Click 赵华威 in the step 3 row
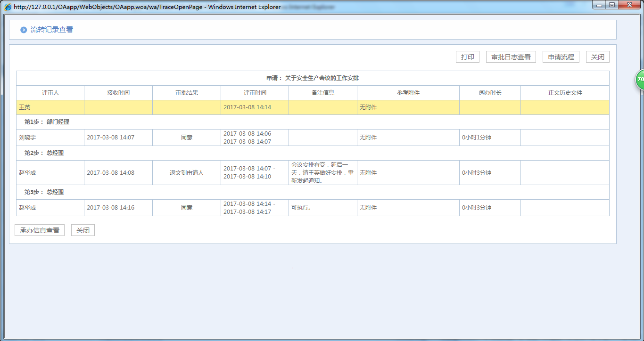644x341 pixels. pyautogui.click(x=27, y=208)
